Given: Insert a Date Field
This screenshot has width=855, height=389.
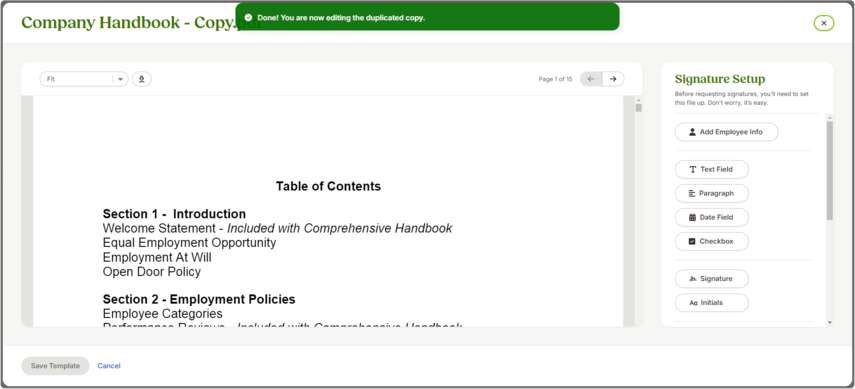Looking at the screenshot, I should tap(712, 217).
